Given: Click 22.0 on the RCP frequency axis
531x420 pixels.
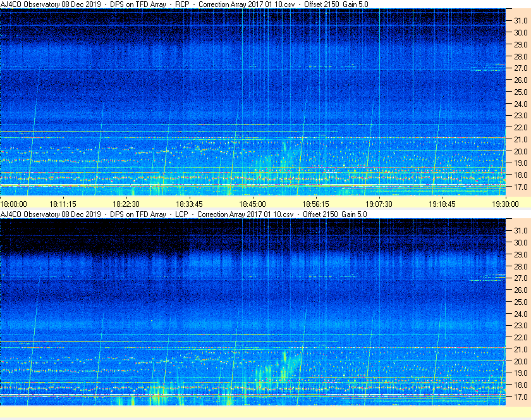Looking at the screenshot, I should (x=521, y=128).
